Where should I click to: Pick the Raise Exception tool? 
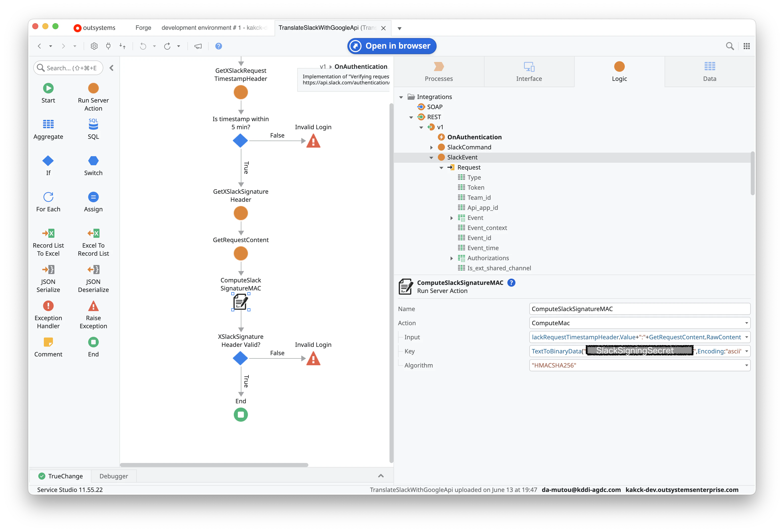pos(93,315)
